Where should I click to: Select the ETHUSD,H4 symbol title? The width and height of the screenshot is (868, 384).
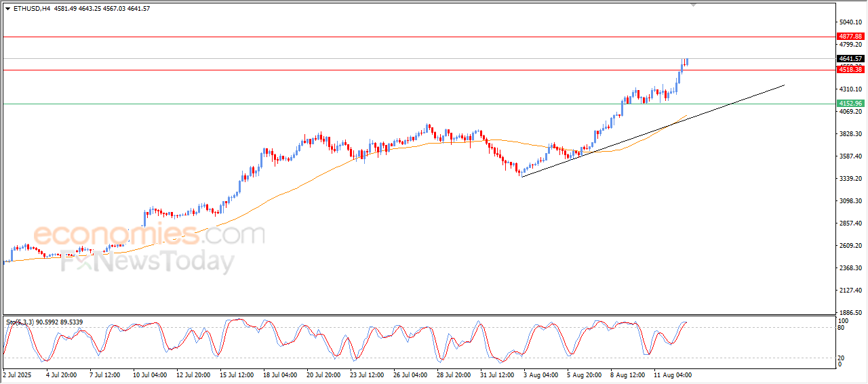pyautogui.click(x=31, y=8)
